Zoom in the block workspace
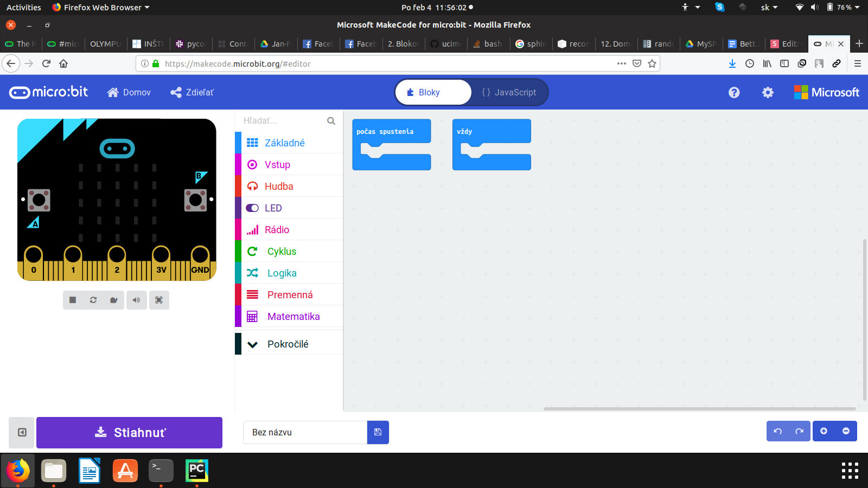Viewport: 868px width, 488px height. point(824,431)
